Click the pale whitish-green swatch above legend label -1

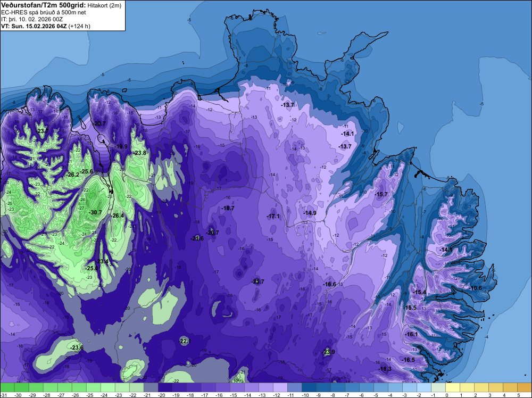[x=438, y=388]
